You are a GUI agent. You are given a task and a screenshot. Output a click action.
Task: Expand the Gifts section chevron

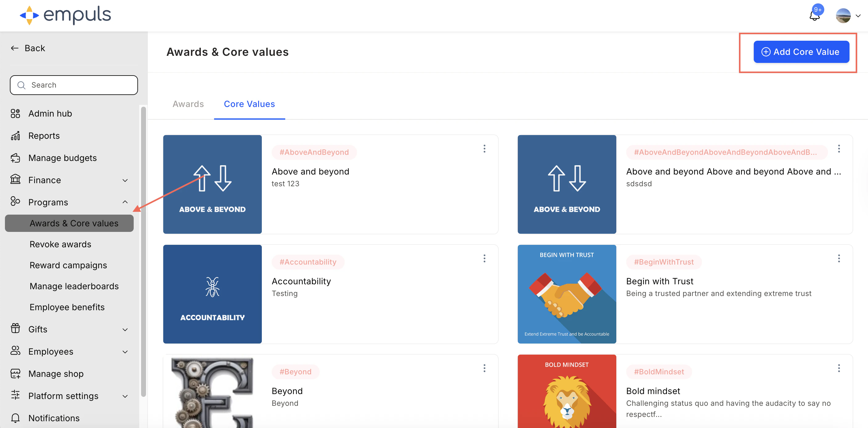125,330
